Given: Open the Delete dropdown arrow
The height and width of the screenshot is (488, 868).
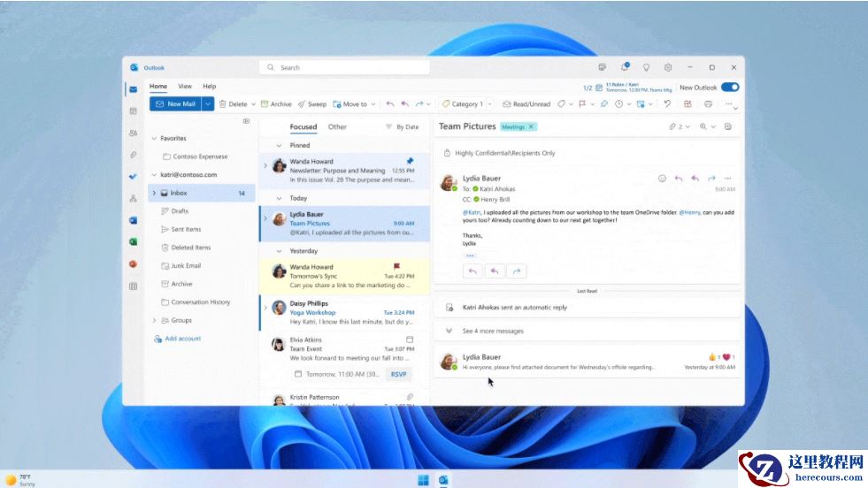Looking at the screenshot, I should (x=254, y=104).
